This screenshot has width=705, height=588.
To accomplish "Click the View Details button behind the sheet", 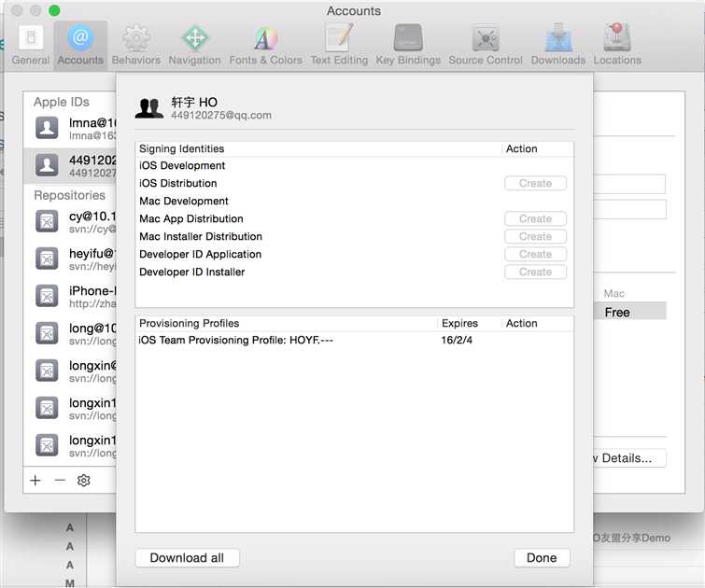I will pyautogui.click(x=628, y=458).
